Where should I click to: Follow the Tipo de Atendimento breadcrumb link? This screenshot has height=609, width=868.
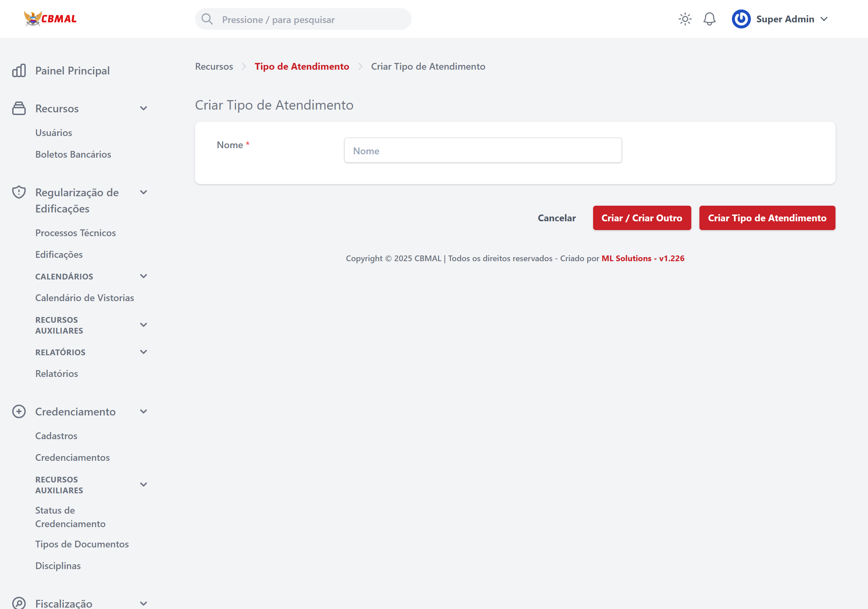coord(302,67)
